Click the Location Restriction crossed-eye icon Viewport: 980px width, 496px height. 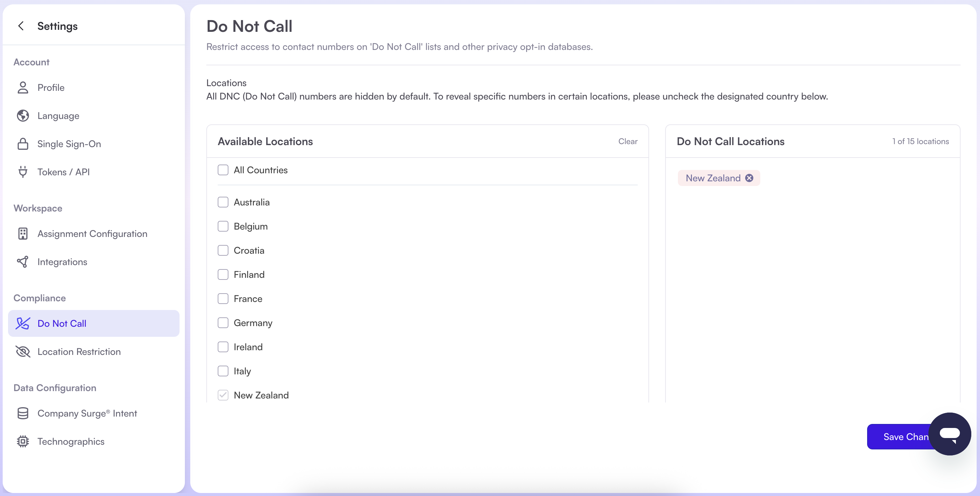tap(23, 352)
